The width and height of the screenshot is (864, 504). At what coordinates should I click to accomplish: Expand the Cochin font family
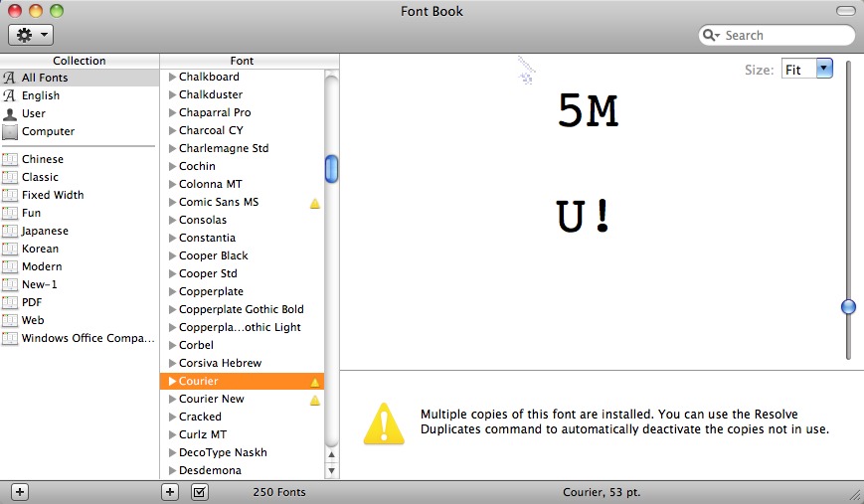[x=172, y=166]
